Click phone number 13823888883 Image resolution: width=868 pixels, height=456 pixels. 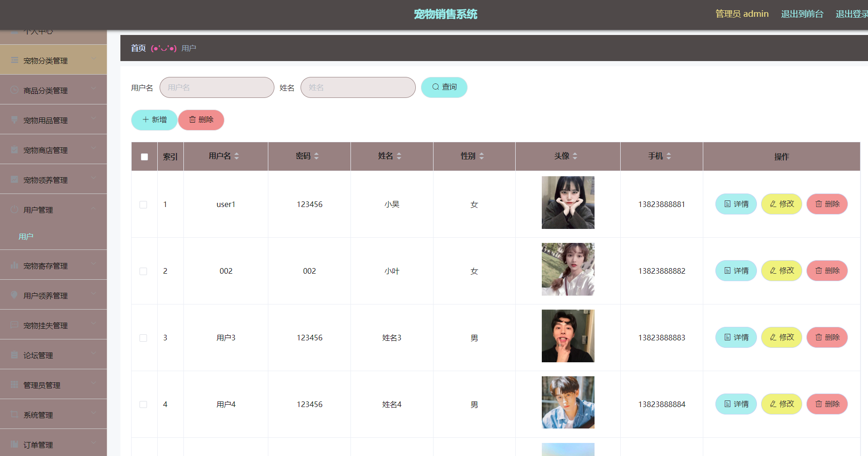click(x=662, y=338)
